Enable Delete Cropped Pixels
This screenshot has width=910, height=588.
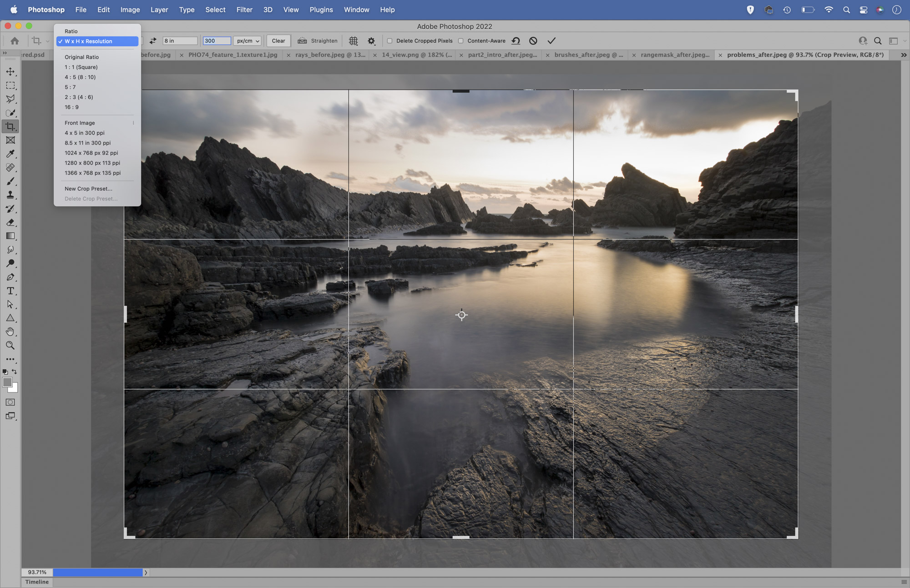click(x=390, y=40)
